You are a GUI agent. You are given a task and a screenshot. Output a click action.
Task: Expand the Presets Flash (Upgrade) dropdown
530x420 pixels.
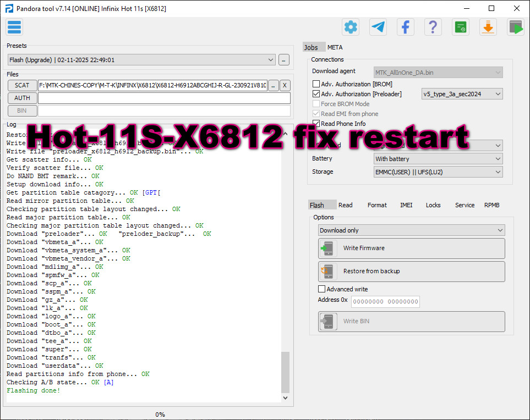(x=141, y=60)
